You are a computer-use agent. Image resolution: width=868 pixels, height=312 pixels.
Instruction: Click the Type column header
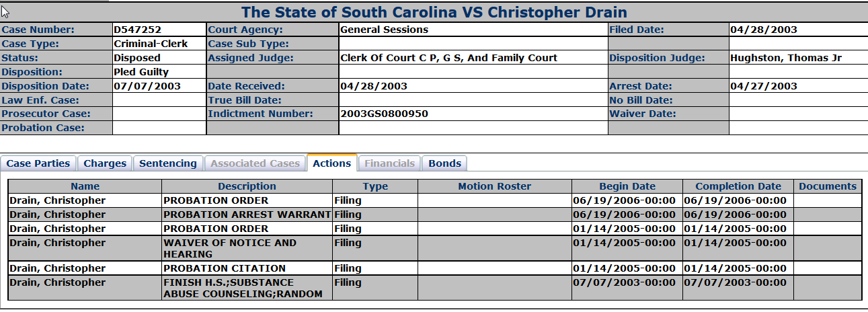(x=375, y=186)
